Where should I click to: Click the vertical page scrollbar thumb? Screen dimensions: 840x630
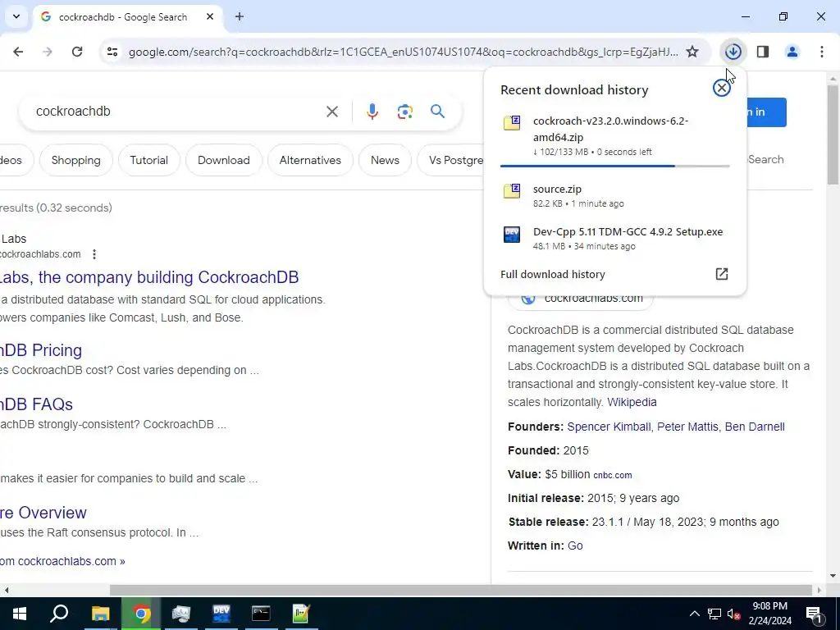click(x=833, y=134)
